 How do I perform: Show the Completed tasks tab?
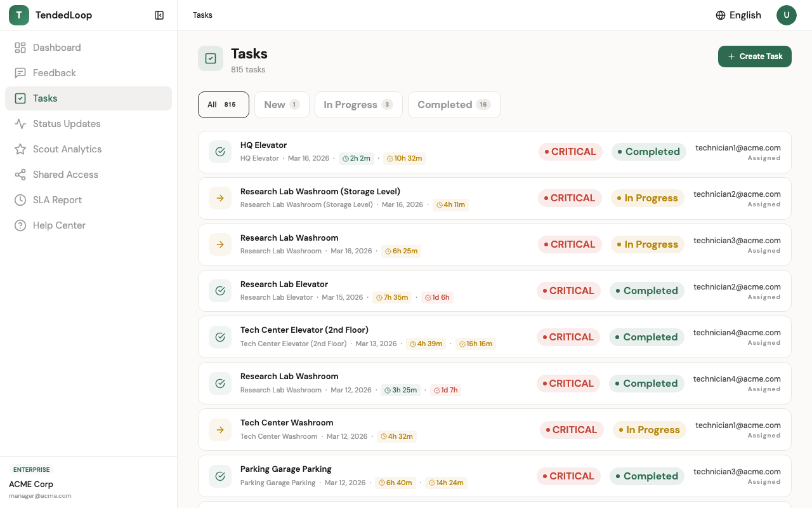pos(454,105)
